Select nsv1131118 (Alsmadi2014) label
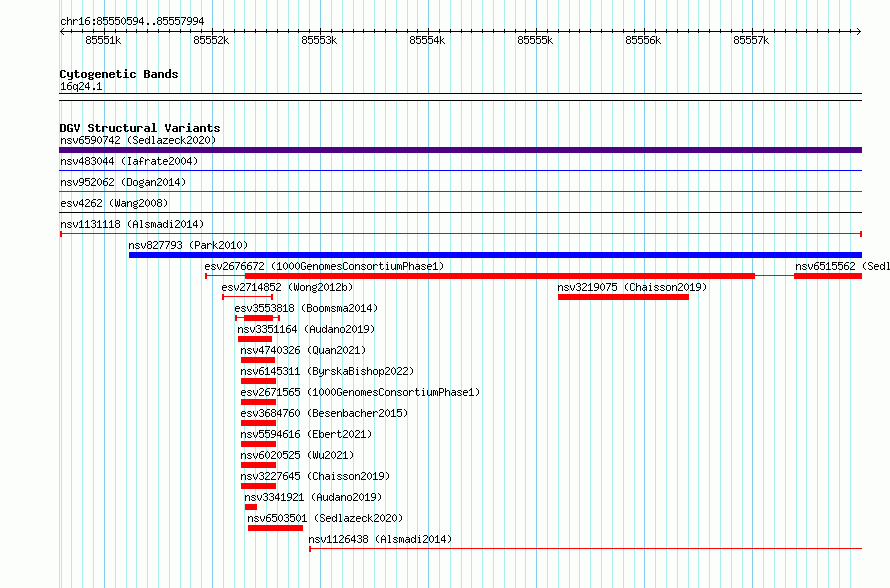The width and height of the screenshot is (890, 588). click(132, 224)
